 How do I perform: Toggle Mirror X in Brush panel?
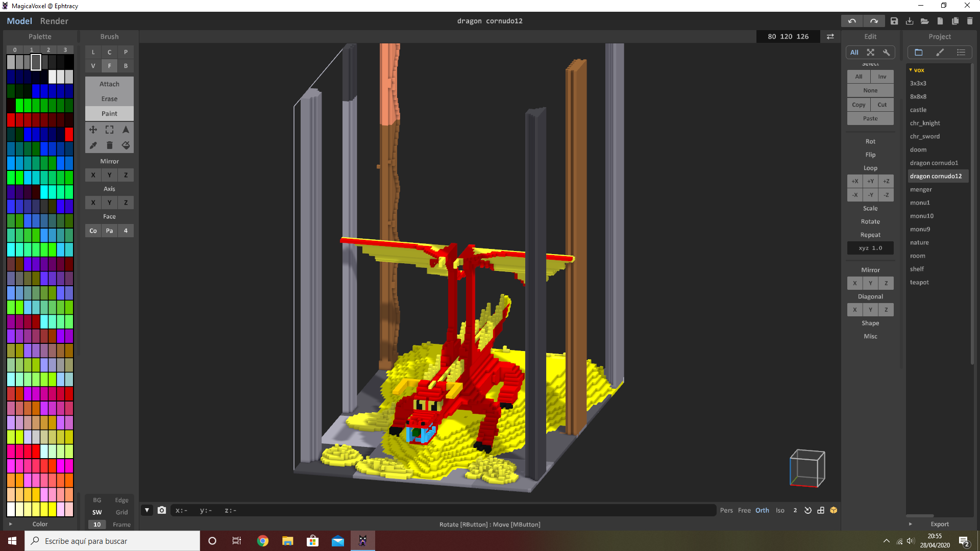pos(93,175)
